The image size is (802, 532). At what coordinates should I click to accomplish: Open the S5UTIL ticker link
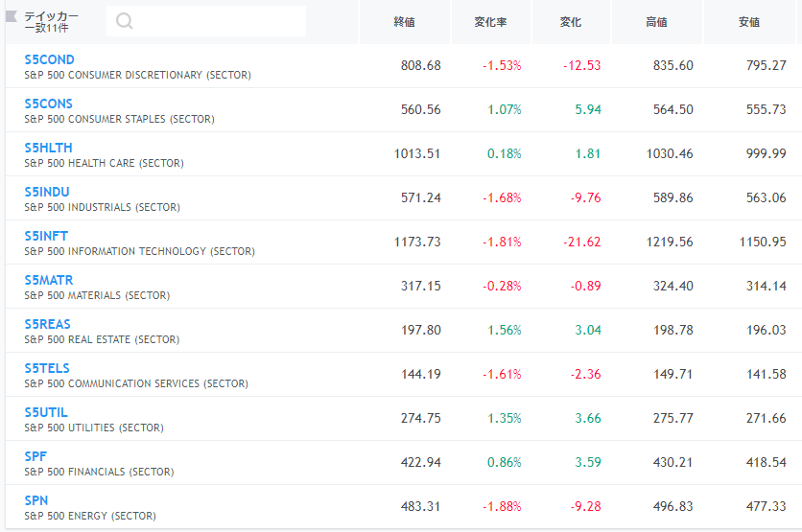[46, 412]
